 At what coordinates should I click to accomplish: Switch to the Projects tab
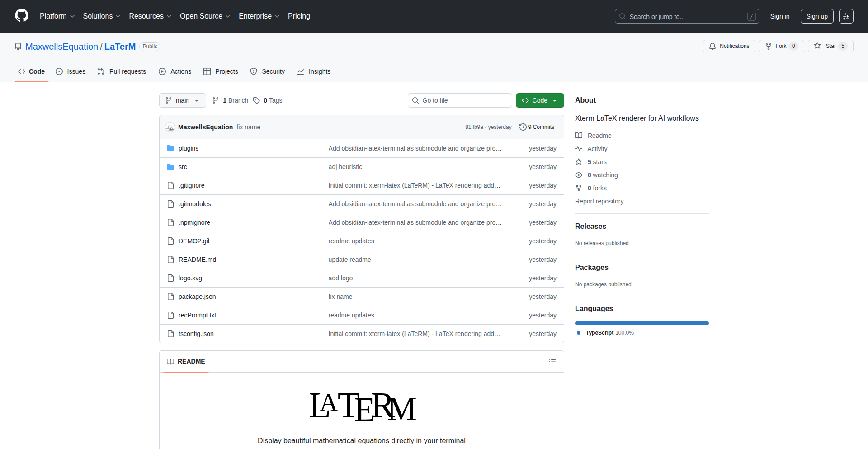221,71
